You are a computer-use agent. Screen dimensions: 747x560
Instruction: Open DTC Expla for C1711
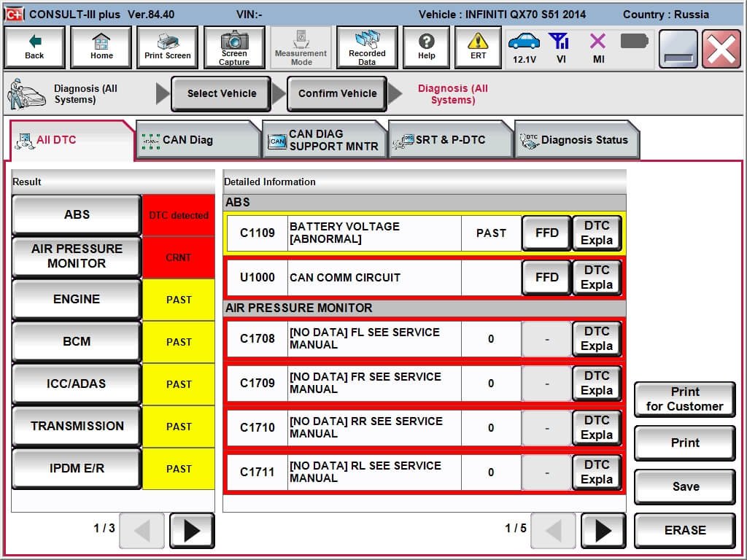(x=597, y=472)
